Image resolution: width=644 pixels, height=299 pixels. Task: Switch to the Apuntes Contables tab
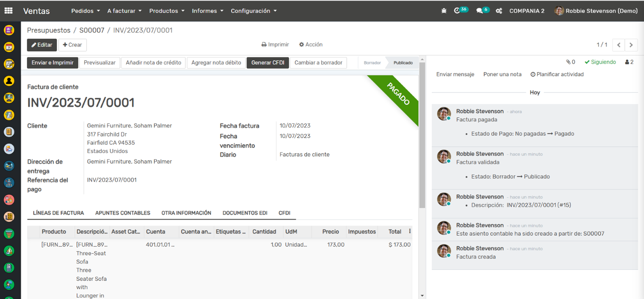pos(123,213)
